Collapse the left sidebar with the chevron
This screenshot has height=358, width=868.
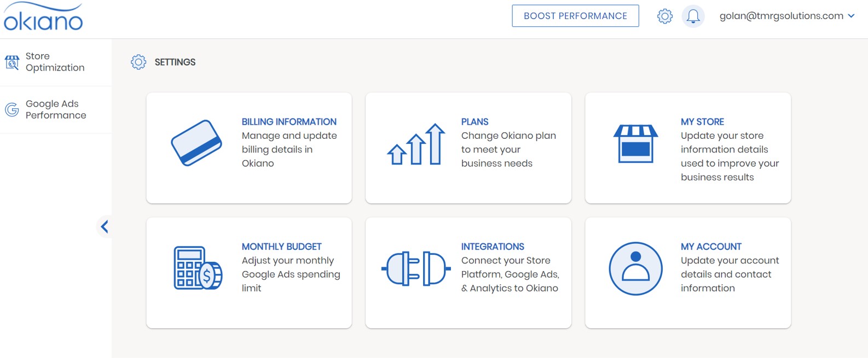(x=104, y=226)
